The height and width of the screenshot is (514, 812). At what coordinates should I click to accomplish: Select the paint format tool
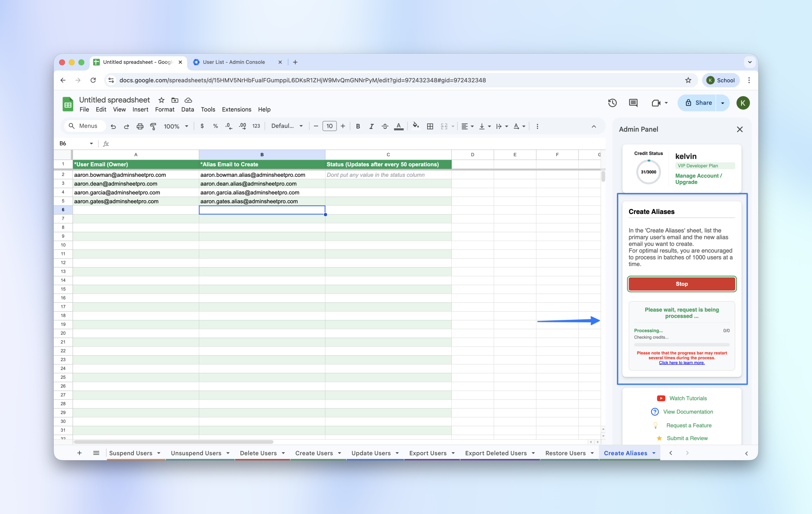tap(153, 126)
